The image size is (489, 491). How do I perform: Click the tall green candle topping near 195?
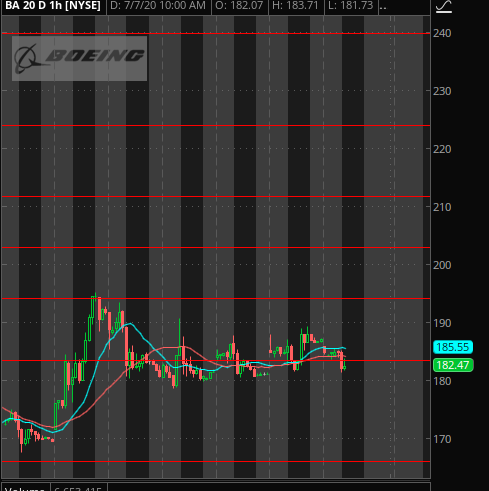93,307
